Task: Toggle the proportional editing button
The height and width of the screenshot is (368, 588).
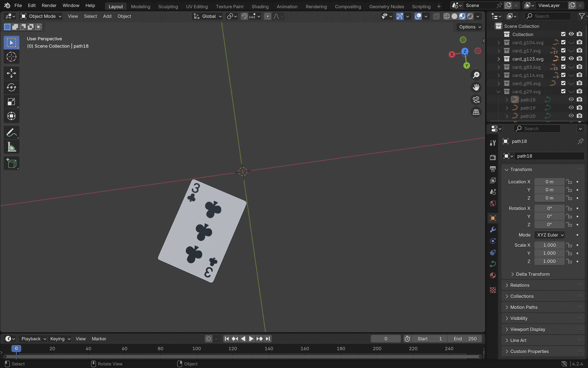Action: 267,16
